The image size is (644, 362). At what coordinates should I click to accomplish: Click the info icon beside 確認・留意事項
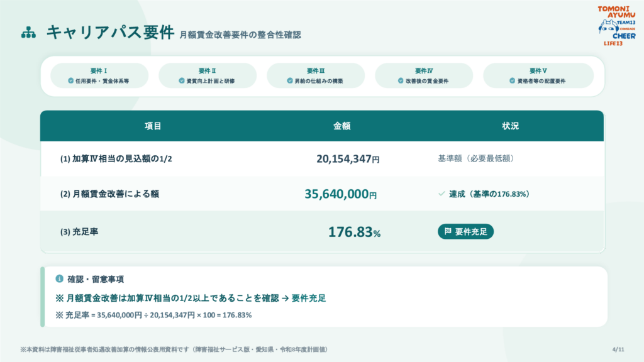(59, 278)
